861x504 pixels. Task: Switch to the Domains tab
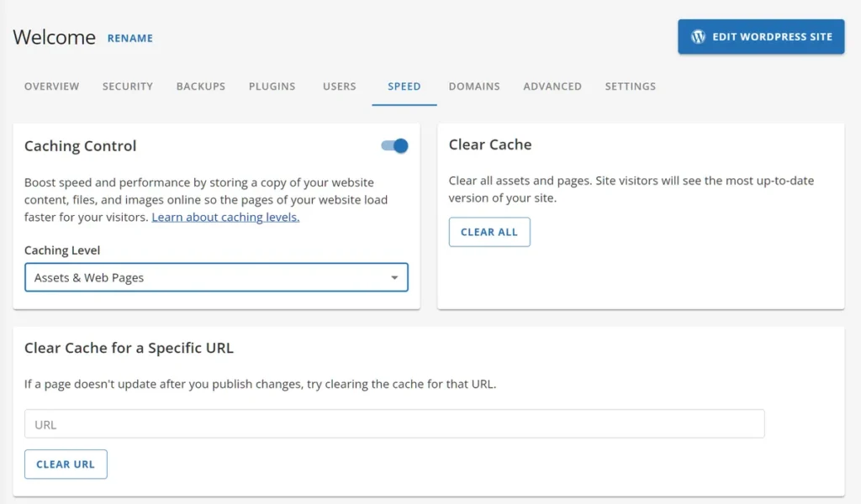[474, 87]
